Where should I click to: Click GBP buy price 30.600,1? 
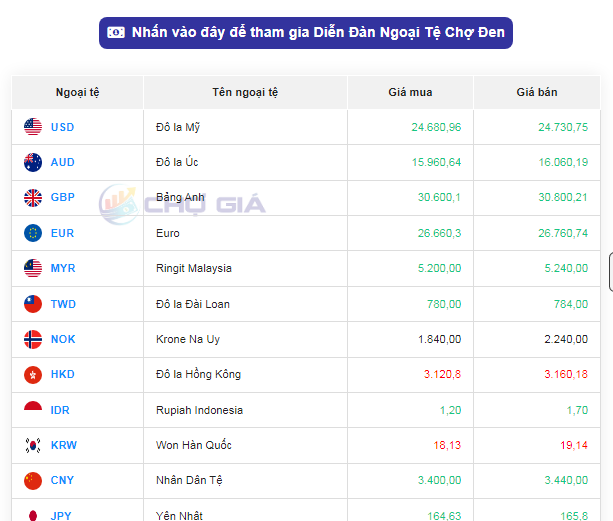coord(439,197)
